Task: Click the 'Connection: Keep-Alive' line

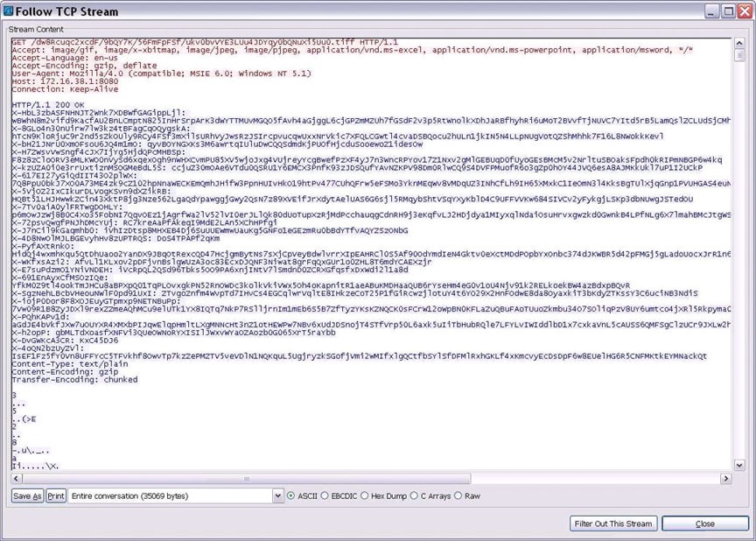Action: coord(65,88)
